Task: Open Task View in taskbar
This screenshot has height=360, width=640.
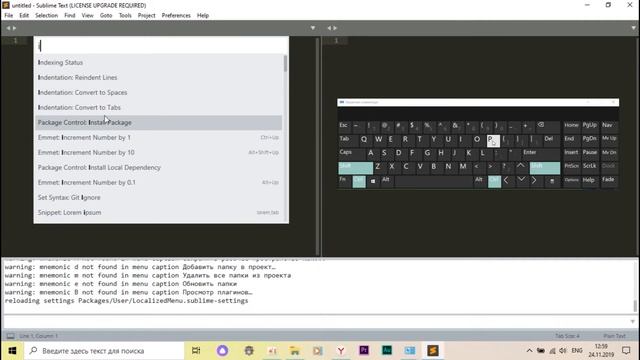Action: [x=196, y=351]
